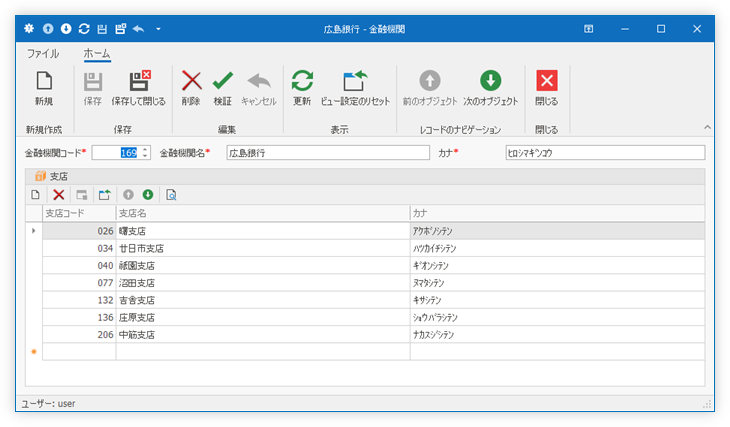Click the down arrow icon in title bar
This screenshot has width=730, height=427.
click(x=66, y=29)
